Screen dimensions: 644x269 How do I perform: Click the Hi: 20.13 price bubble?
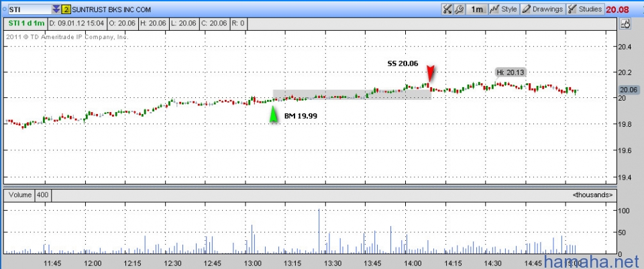click(x=511, y=72)
